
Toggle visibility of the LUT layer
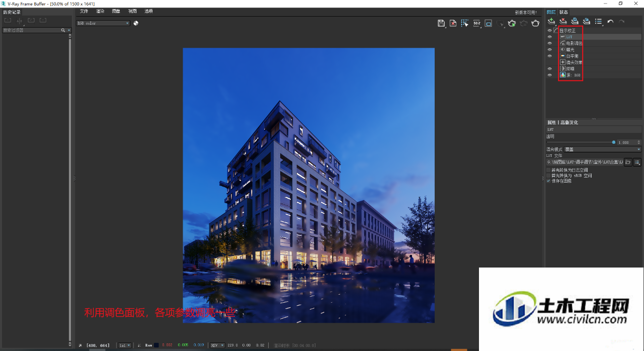pos(549,37)
